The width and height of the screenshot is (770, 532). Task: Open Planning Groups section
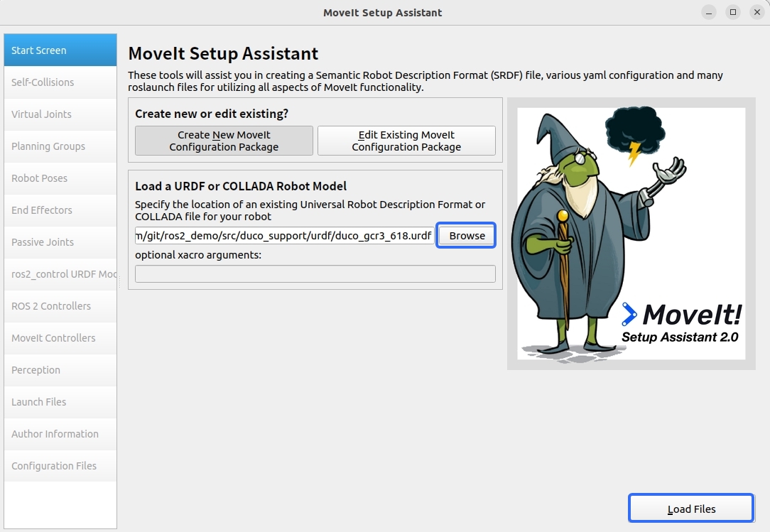(60, 146)
